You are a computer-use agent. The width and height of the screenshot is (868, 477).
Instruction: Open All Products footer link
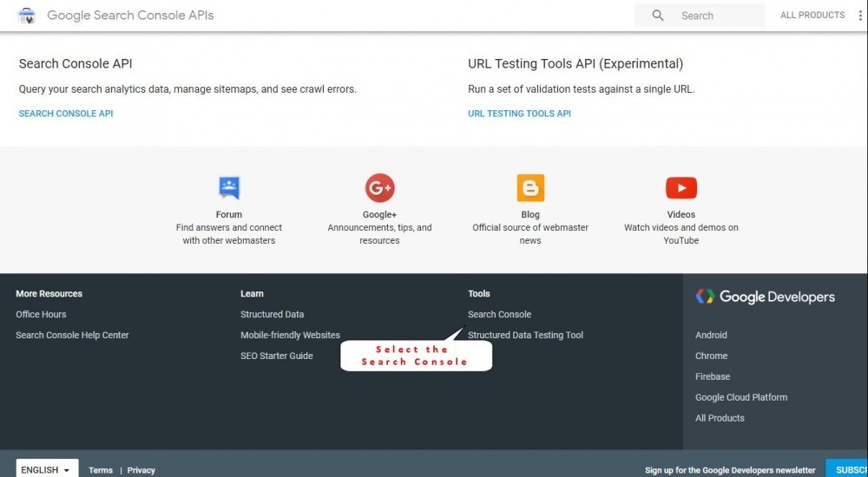point(720,418)
